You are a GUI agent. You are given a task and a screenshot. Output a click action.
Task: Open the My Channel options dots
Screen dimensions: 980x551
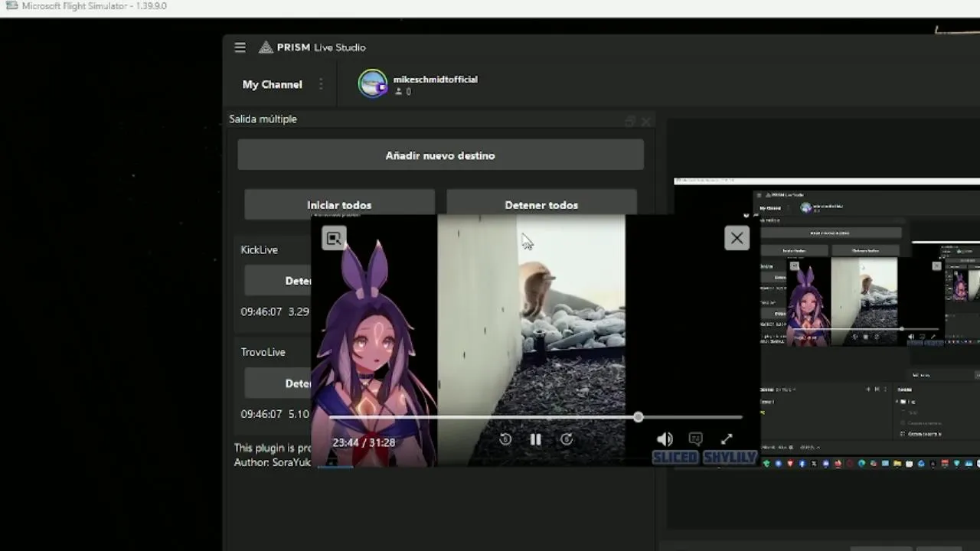click(321, 84)
